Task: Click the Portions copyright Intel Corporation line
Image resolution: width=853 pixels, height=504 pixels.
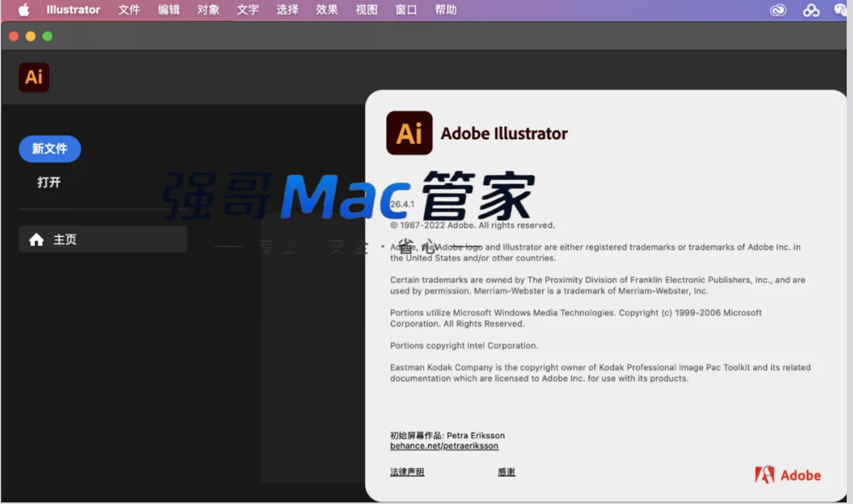Action: pyautogui.click(x=464, y=346)
